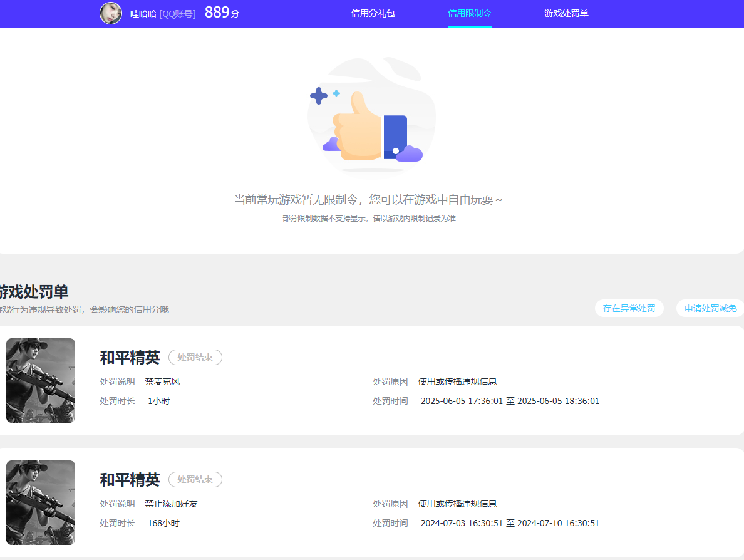The width and height of the screenshot is (744, 560).
Task: Click the 使用或传播违规信息 penalty reason text
Action: (x=458, y=380)
